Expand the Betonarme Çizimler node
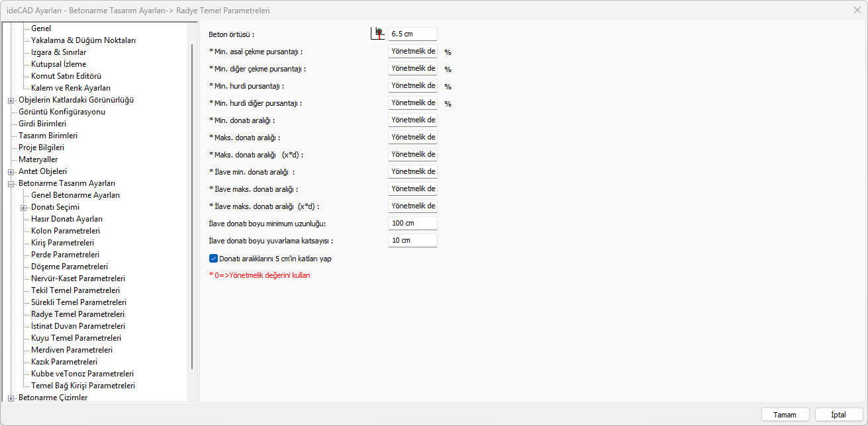Viewport: 868px width, 426px height. pos(11,398)
